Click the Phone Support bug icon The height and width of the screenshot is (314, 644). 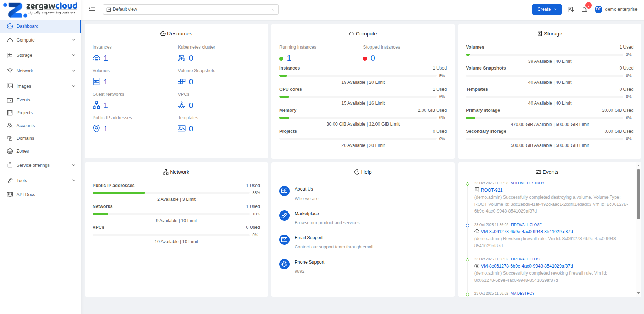pyautogui.click(x=284, y=264)
